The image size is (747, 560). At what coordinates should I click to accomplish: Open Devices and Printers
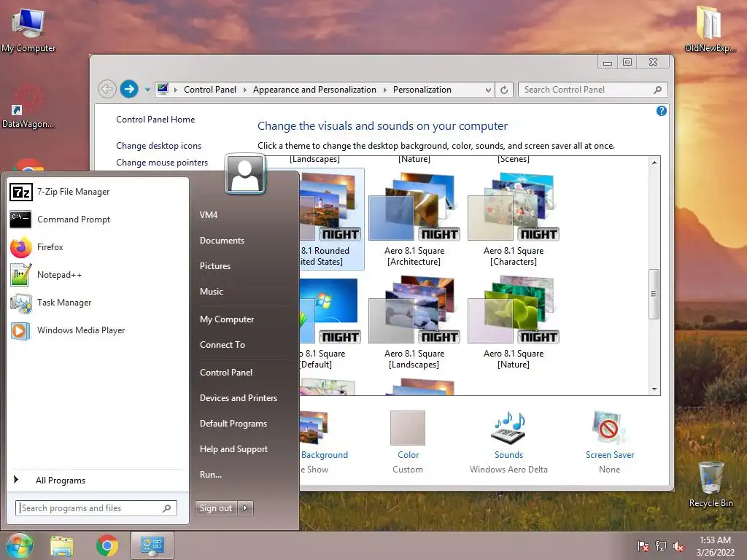[x=239, y=398]
